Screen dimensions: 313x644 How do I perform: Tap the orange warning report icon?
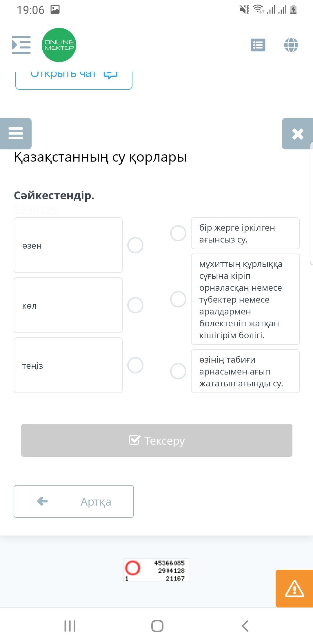[x=294, y=589]
